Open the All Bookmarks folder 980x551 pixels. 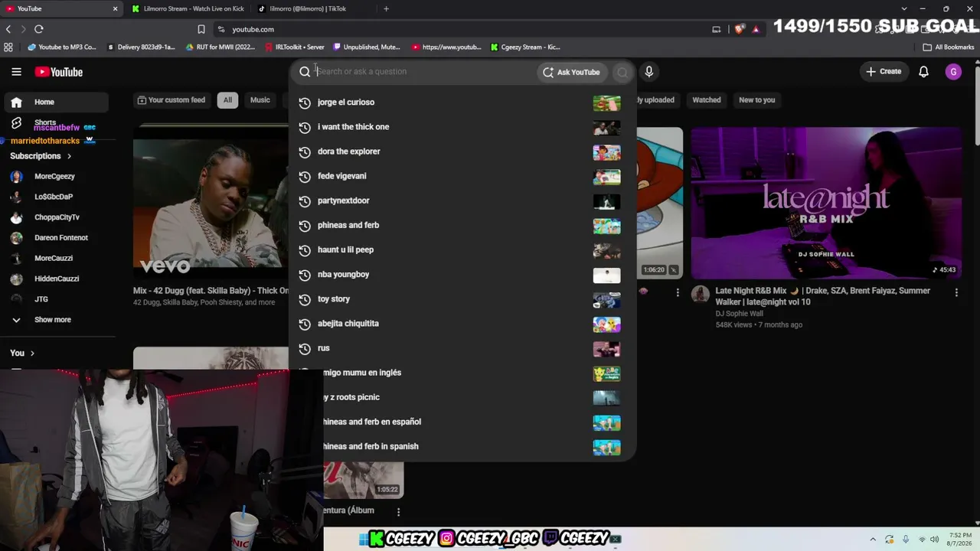(949, 47)
